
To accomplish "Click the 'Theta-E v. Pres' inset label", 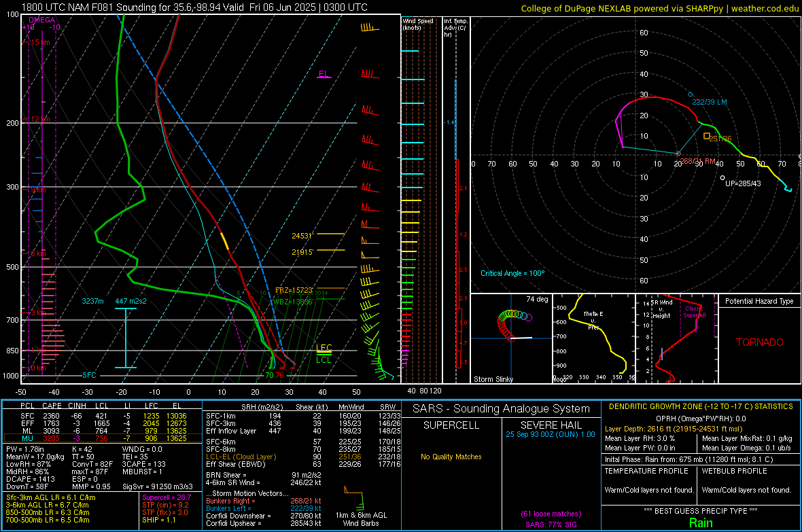I will 593,320.
